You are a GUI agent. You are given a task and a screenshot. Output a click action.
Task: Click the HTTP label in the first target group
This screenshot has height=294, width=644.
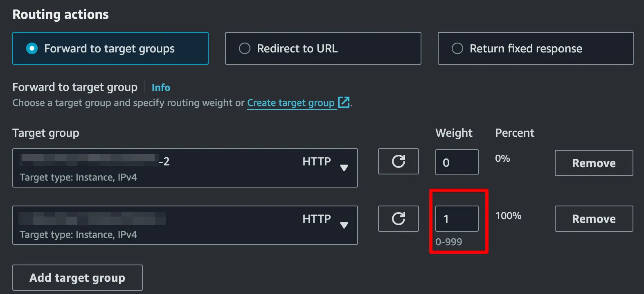click(x=316, y=161)
